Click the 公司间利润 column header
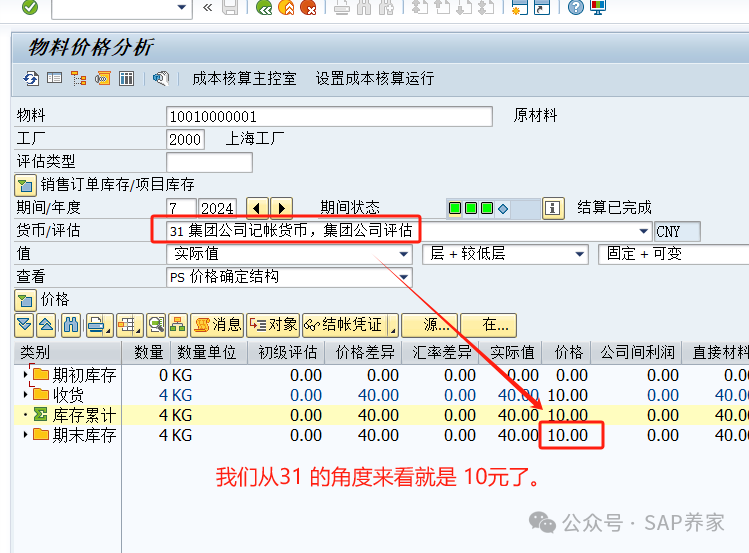The image size is (749, 553). [x=637, y=352]
